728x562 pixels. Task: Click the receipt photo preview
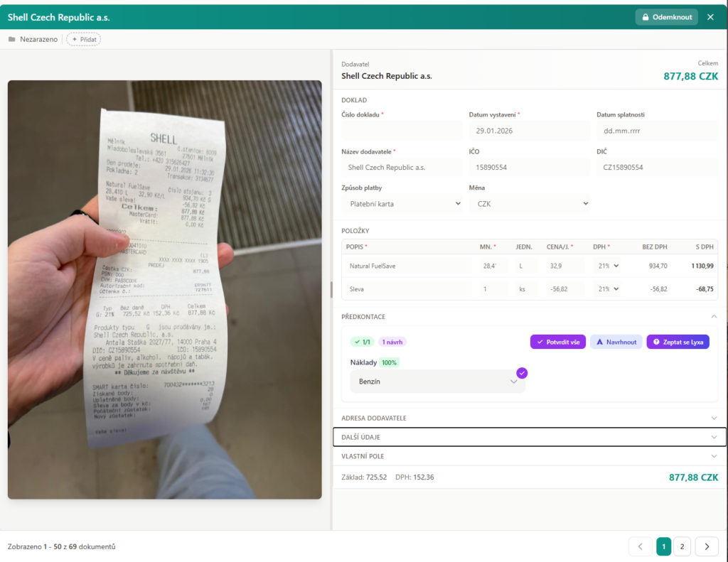pyautogui.click(x=164, y=289)
